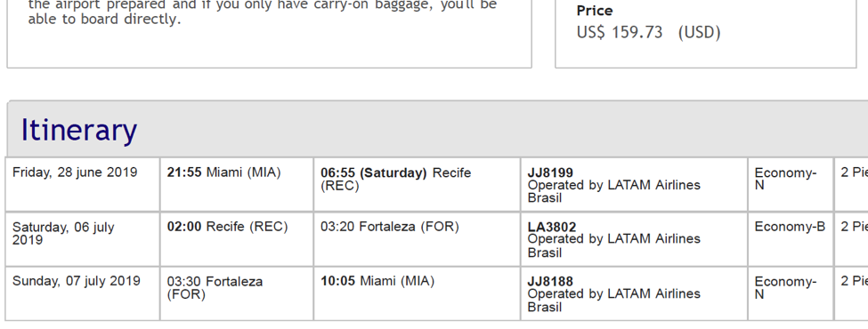Click Friday, 28 june 2019 date cell

tap(83, 184)
